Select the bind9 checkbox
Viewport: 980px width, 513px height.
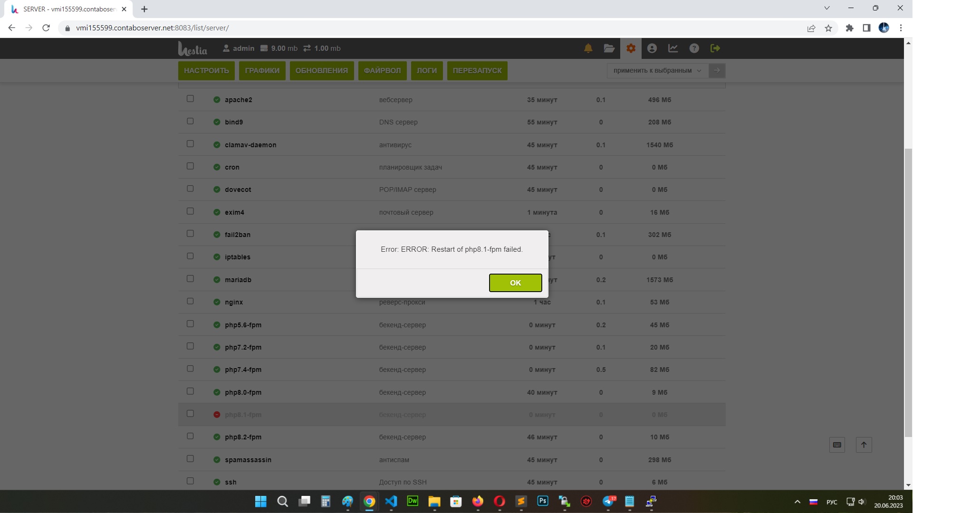[x=190, y=121]
